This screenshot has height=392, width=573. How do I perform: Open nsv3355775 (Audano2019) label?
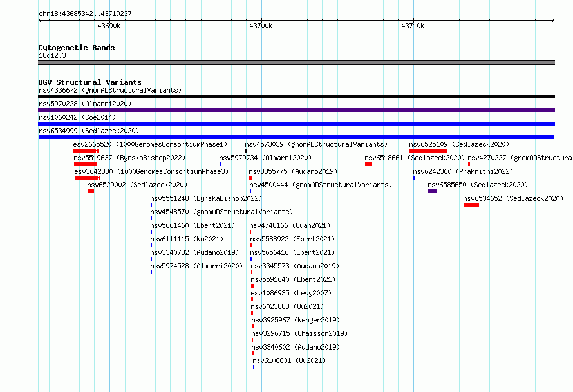pos(293,171)
